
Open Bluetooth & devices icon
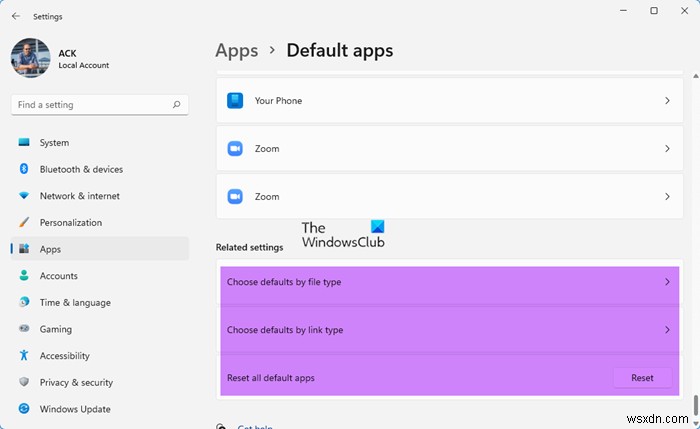pyautogui.click(x=24, y=170)
